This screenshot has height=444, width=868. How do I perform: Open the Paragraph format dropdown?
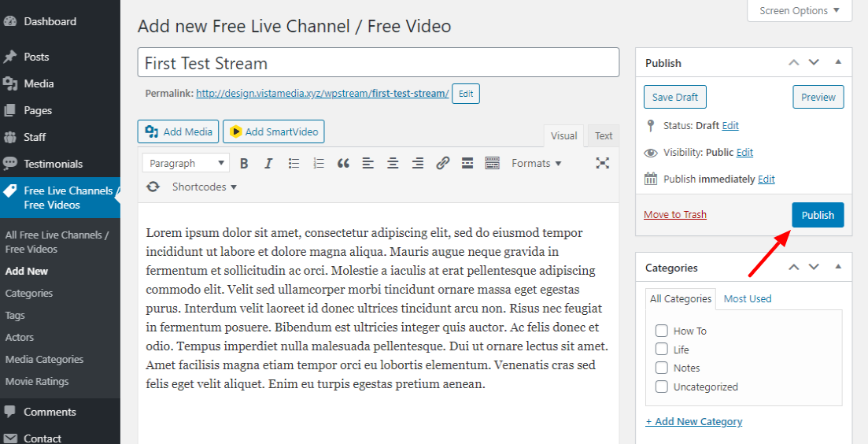[x=186, y=164]
